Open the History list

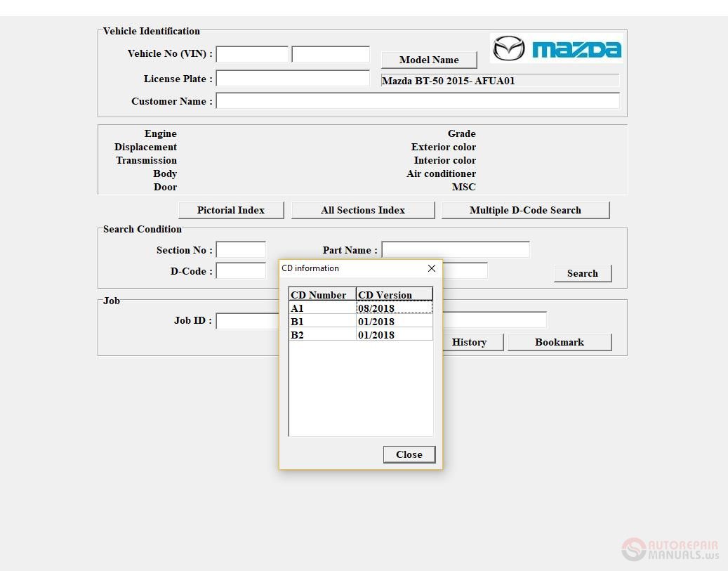pos(469,342)
